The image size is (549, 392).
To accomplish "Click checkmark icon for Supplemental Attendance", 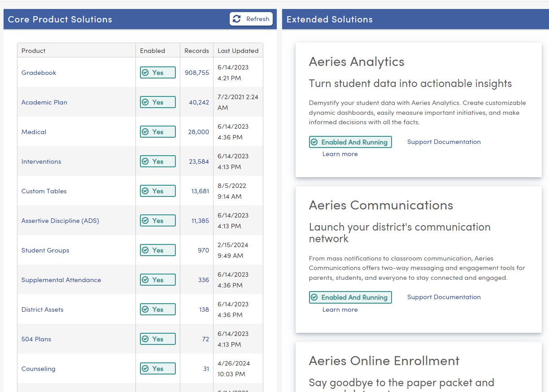I will pyautogui.click(x=145, y=280).
